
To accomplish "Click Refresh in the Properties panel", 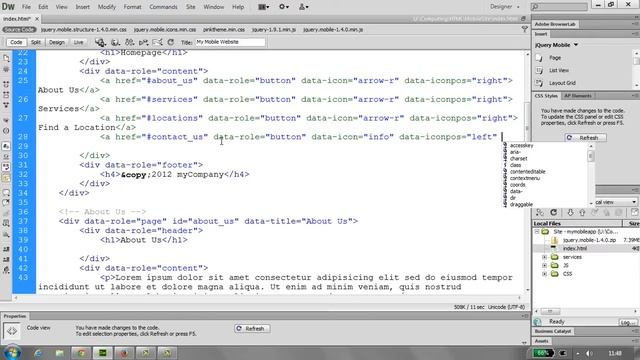I will 252,329.
